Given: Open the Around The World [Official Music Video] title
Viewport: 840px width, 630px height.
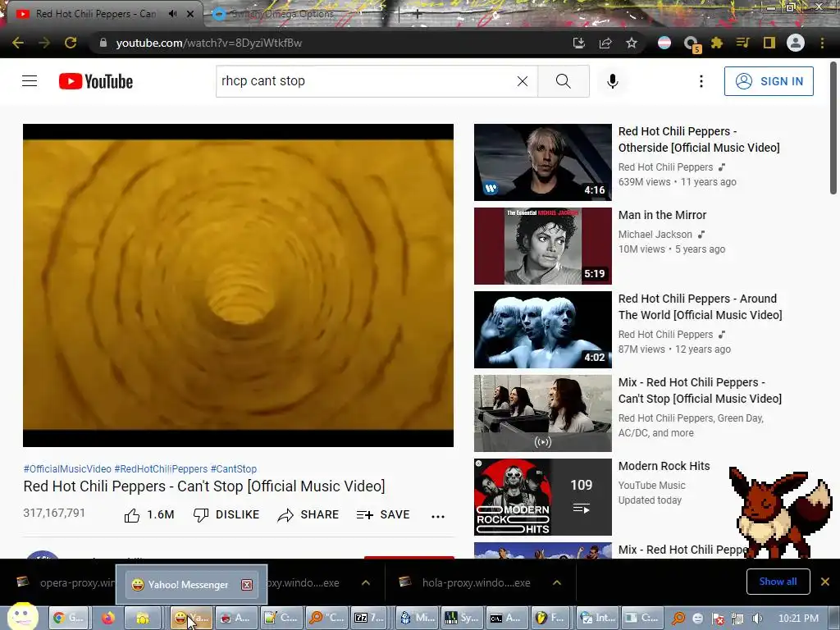Looking at the screenshot, I should click(x=701, y=307).
